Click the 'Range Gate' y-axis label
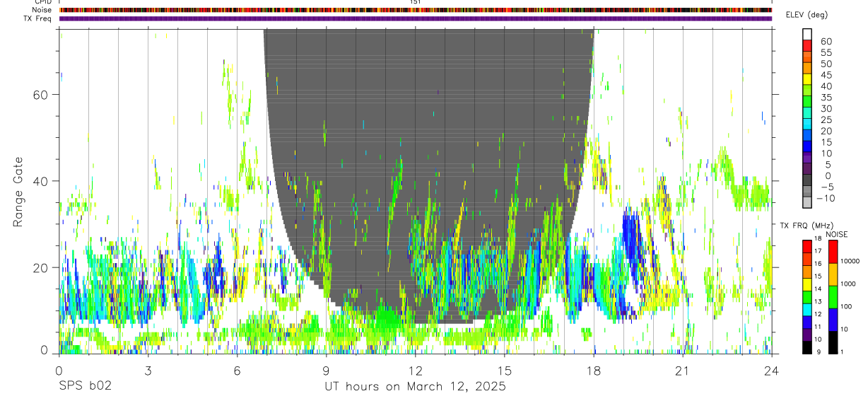Viewport: 868px width, 401px height. click(x=19, y=192)
